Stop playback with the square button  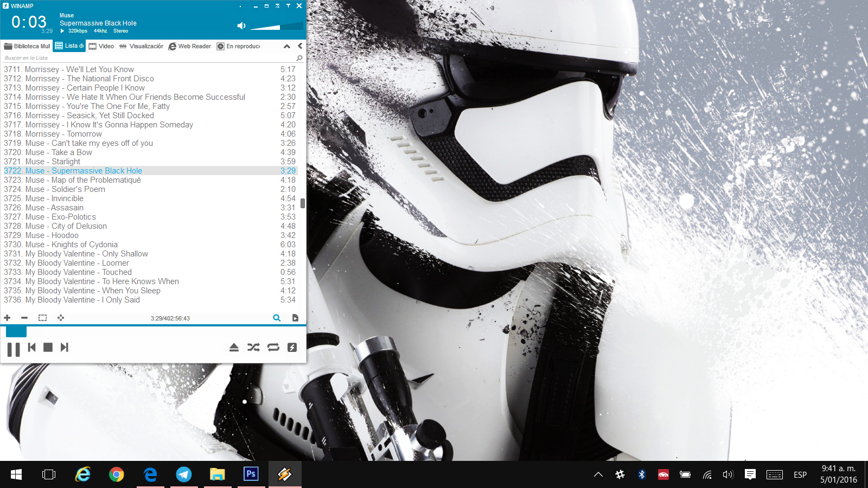pos(48,348)
